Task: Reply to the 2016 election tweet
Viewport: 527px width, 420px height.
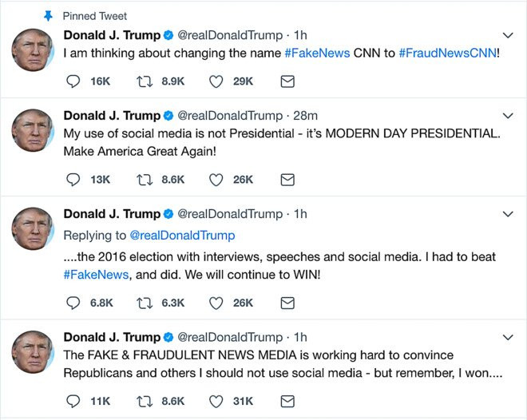Action: tap(73, 303)
